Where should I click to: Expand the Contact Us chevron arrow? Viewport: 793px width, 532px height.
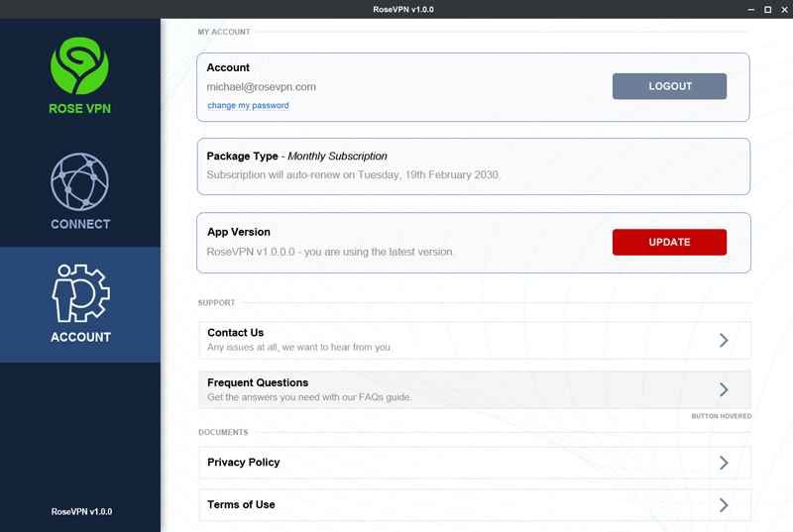[x=724, y=340]
